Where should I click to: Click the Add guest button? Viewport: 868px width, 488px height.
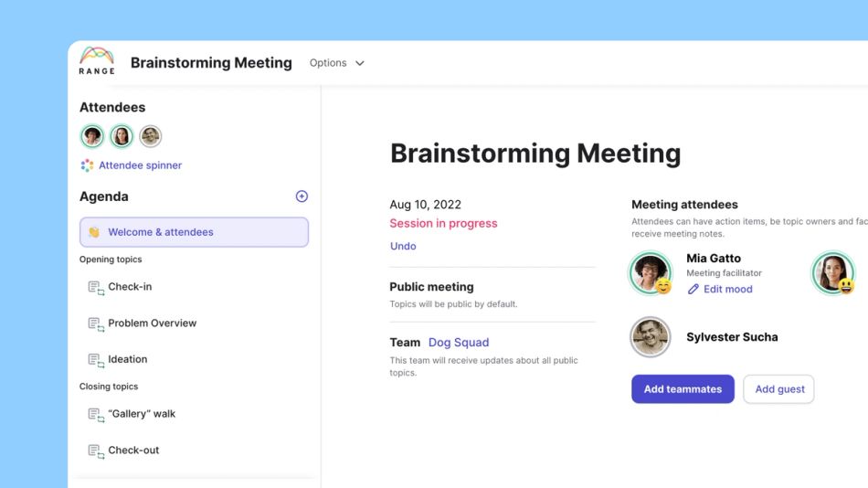[778, 389]
